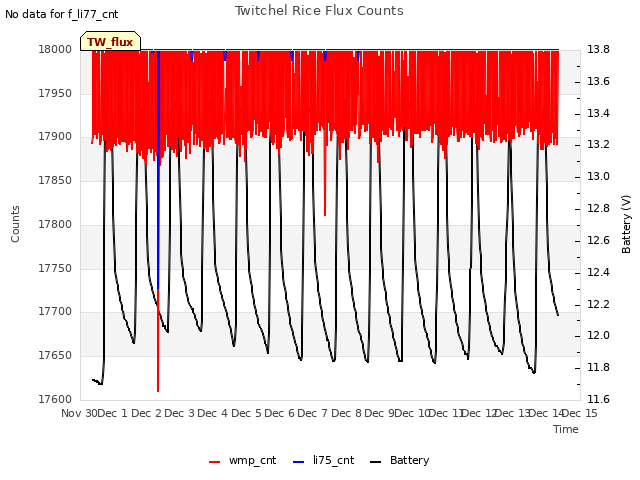
Task: Click the 18000 y-axis tick label
Action: click(55, 49)
